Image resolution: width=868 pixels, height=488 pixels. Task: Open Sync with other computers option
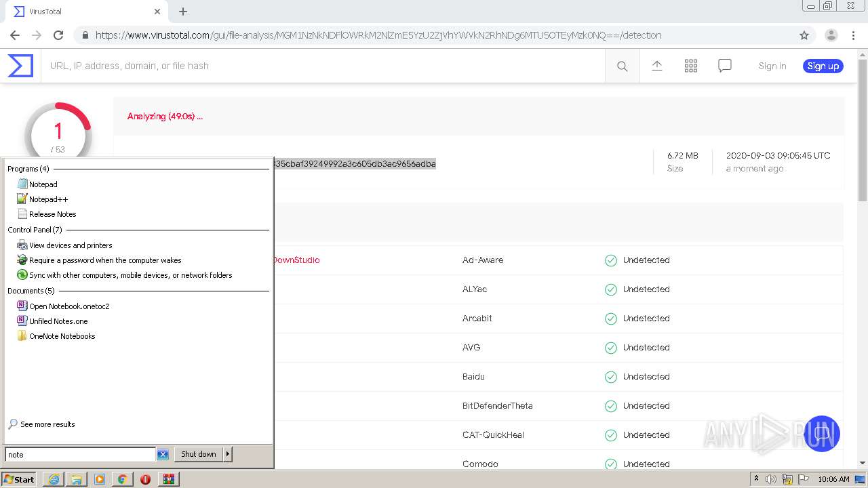pyautogui.click(x=130, y=275)
